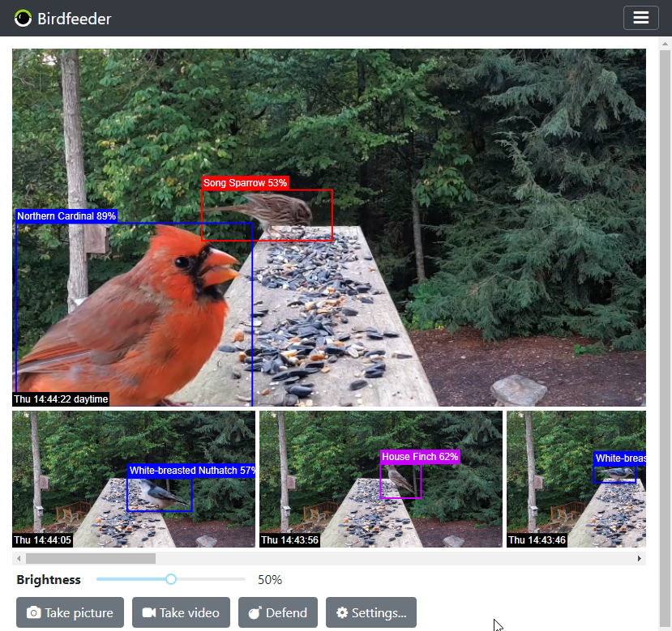672x631 pixels.
Task: Click the Song Sparrow 53% detection label
Action: (x=245, y=183)
